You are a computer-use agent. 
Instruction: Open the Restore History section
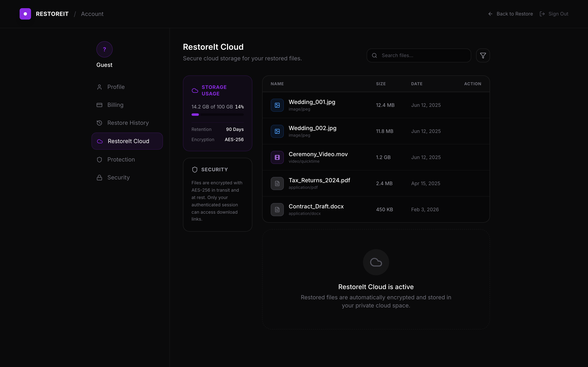click(128, 123)
